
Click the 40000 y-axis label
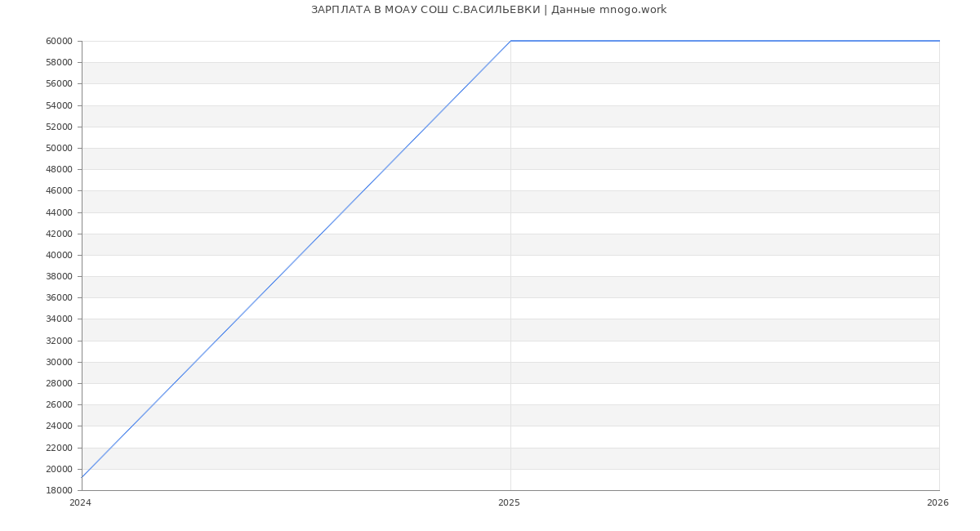[x=59, y=256]
